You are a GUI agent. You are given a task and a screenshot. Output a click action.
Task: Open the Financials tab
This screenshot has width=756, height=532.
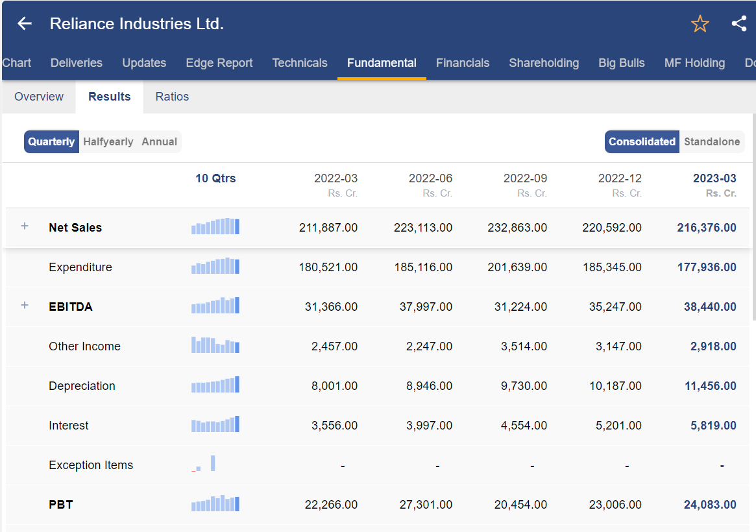coord(463,63)
